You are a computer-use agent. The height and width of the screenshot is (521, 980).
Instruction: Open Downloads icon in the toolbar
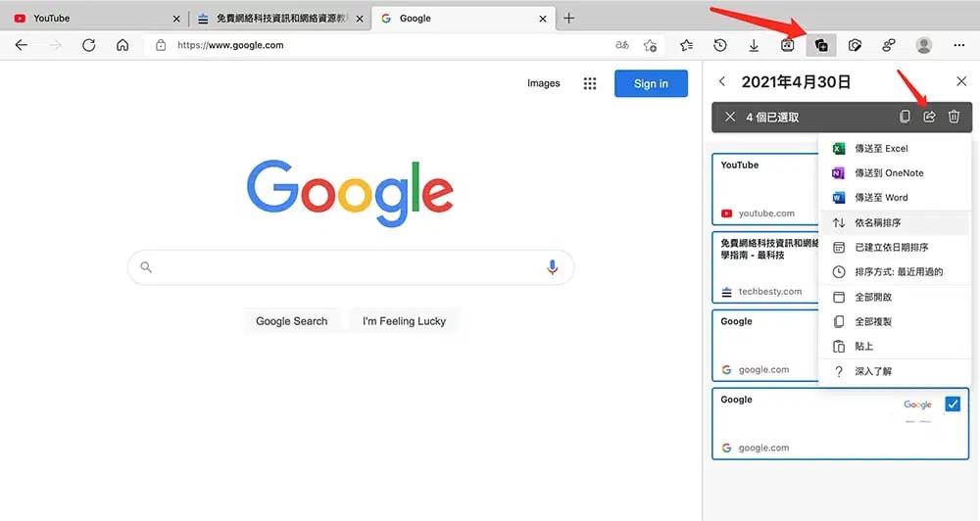[x=754, y=45]
